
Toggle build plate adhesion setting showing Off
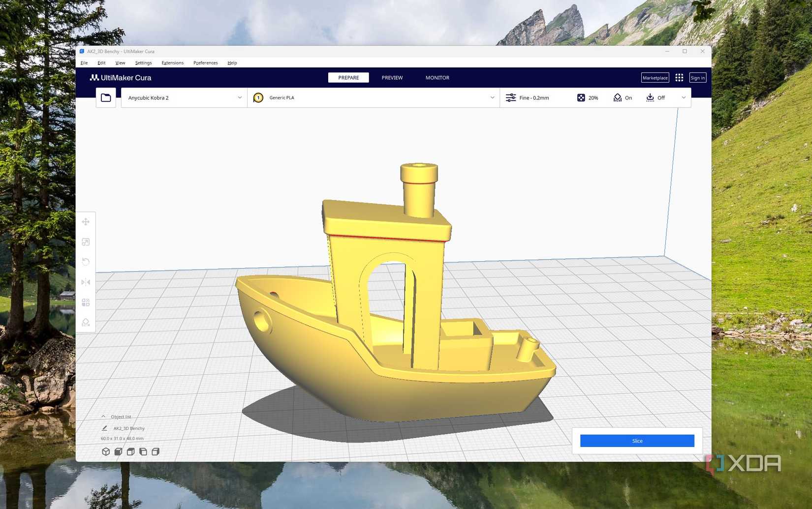coord(656,97)
